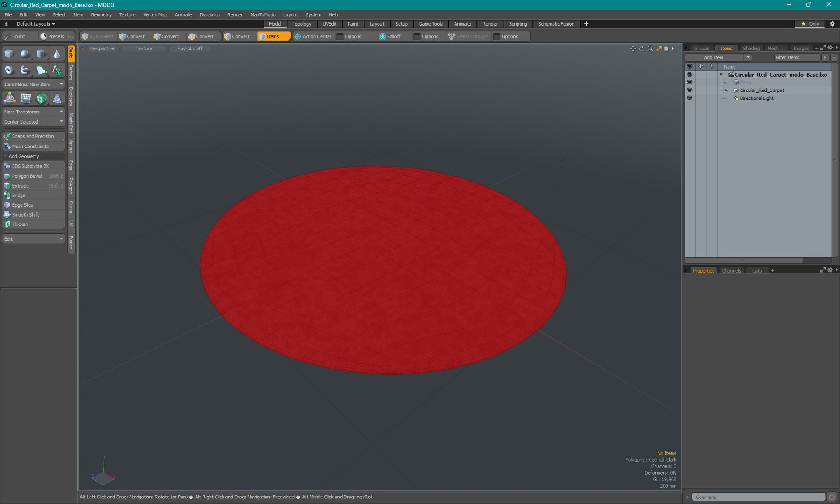Expand the Circular_Red_Carpet tree item
Screen dimensions: 840x504
pyautogui.click(x=726, y=90)
